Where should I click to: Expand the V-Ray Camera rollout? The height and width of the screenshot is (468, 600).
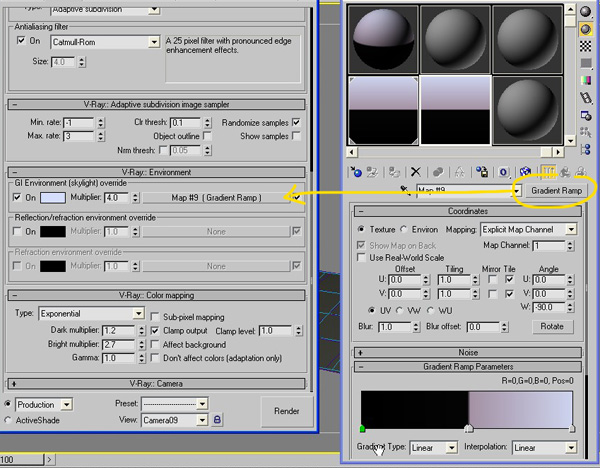click(x=154, y=383)
